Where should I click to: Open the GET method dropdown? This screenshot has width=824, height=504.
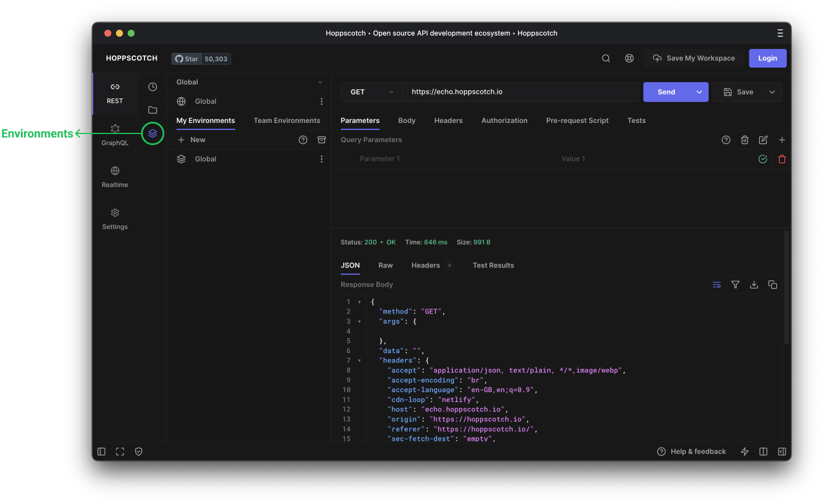pos(372,92)
